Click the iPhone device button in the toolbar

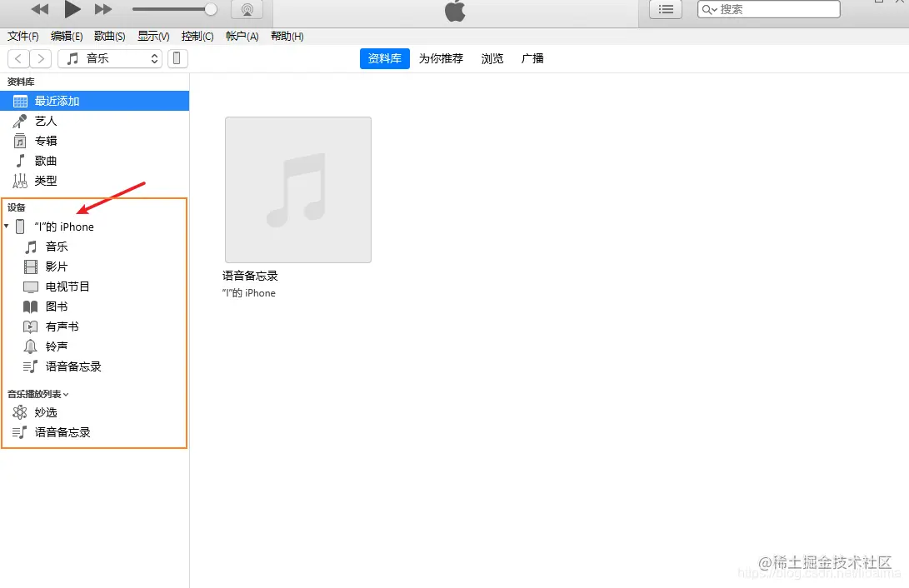coord(177,58)
